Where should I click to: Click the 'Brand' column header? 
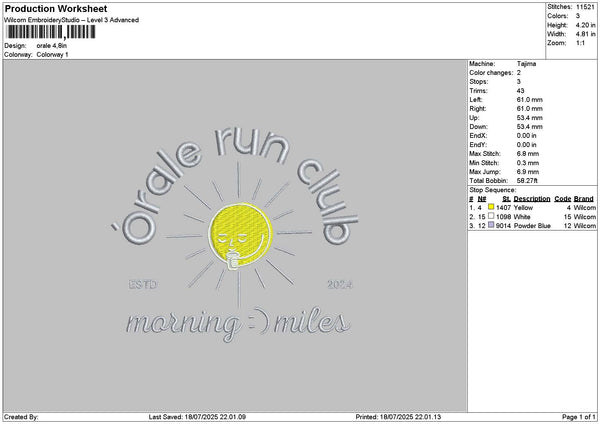point(584,199)
